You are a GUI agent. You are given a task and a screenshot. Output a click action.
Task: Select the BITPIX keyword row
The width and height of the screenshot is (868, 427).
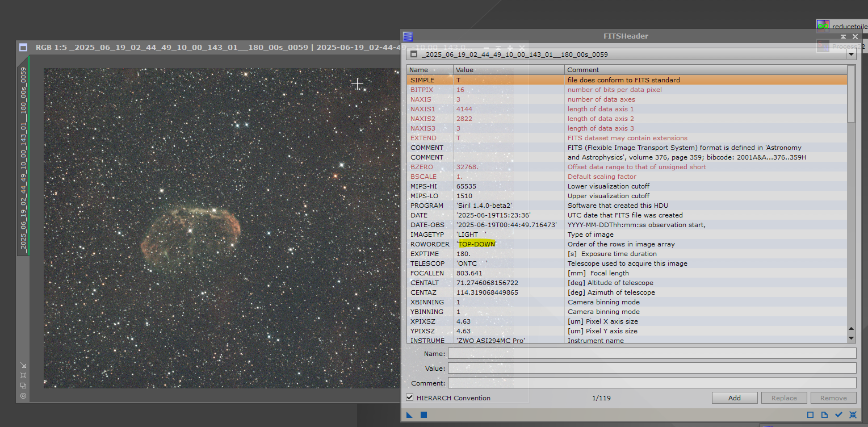tap(627, 90)
